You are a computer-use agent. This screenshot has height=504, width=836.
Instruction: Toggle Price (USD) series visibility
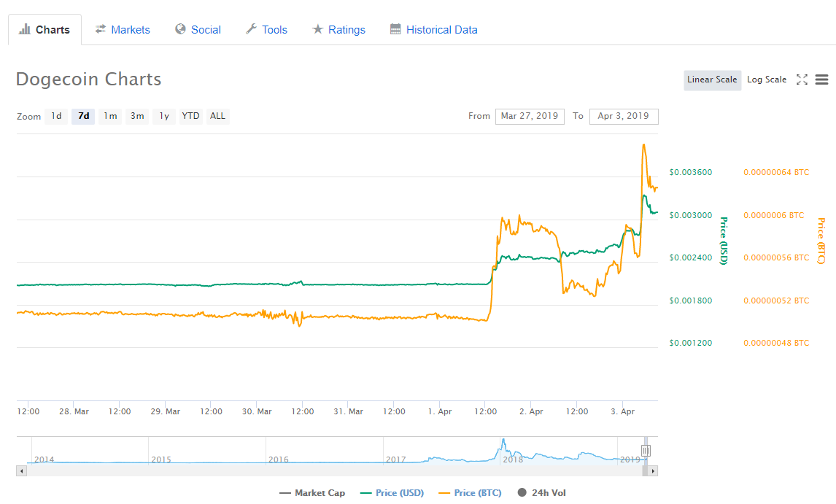(x=392, y=493)
